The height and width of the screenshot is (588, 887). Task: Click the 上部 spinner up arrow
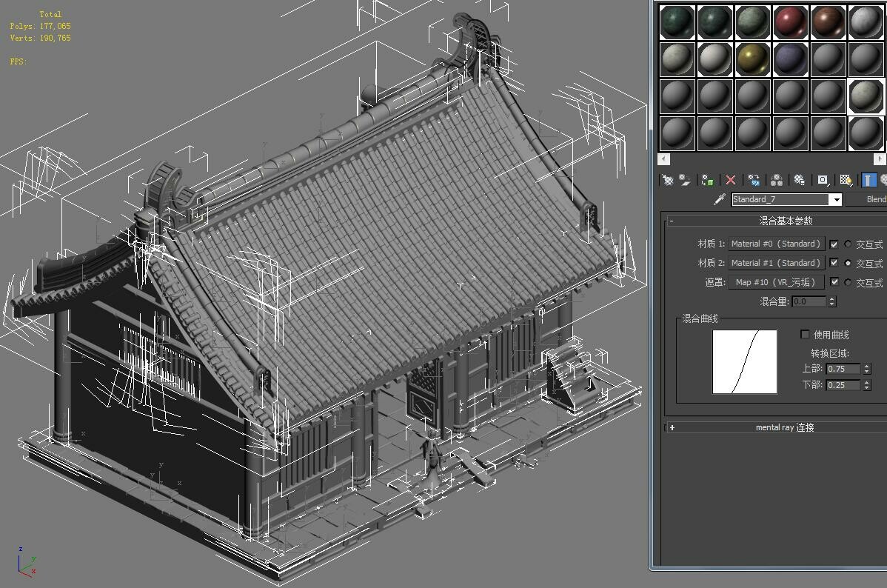(866, 364)
